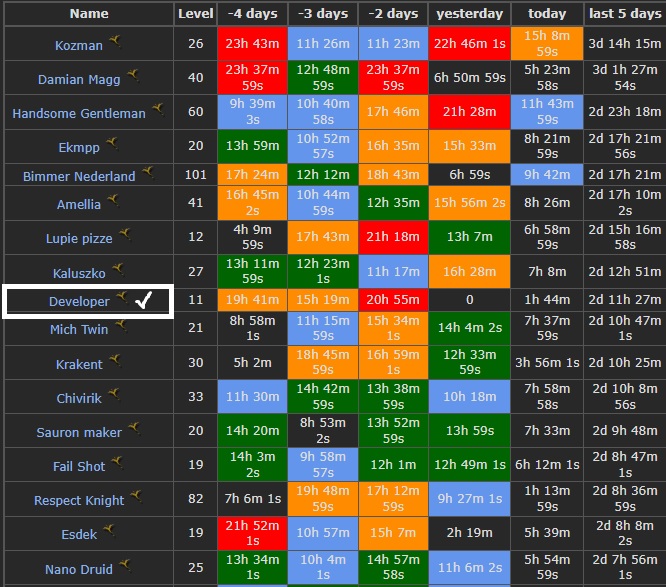Click Esdek's orange "15h 7m" cell
This screenshot has width=666, height=587.
392,533
